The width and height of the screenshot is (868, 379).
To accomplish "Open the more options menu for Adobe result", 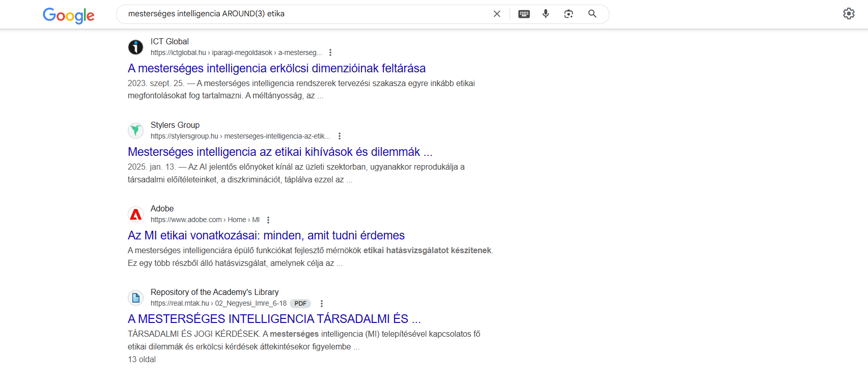I will click(x=268, y=220).
